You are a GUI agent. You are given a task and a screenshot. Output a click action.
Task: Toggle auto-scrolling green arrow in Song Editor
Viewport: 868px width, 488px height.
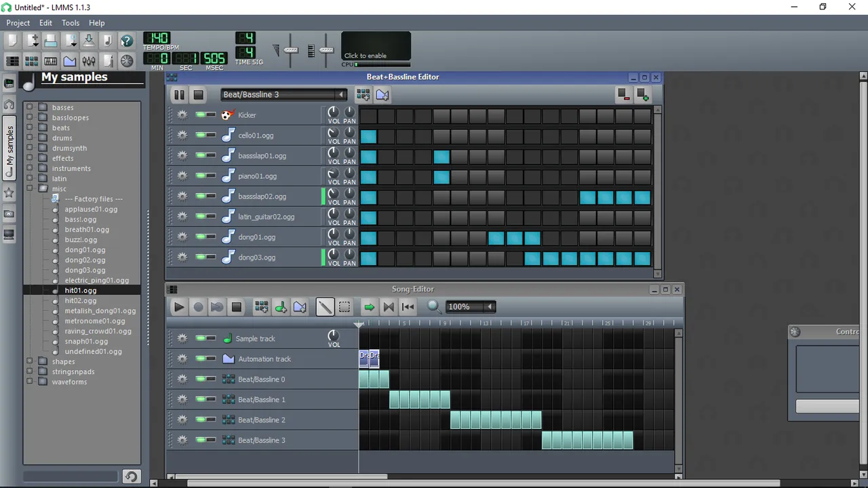pos(369,307)
